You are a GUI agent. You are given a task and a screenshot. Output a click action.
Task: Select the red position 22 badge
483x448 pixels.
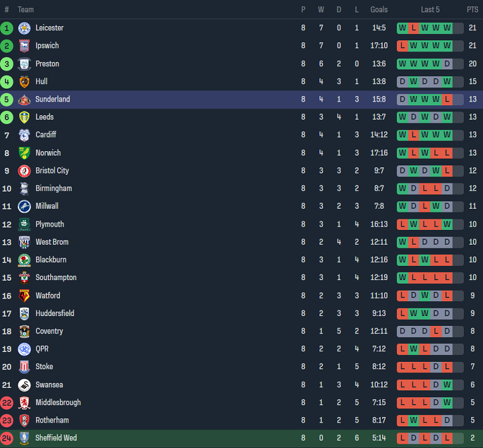[7, 403]
